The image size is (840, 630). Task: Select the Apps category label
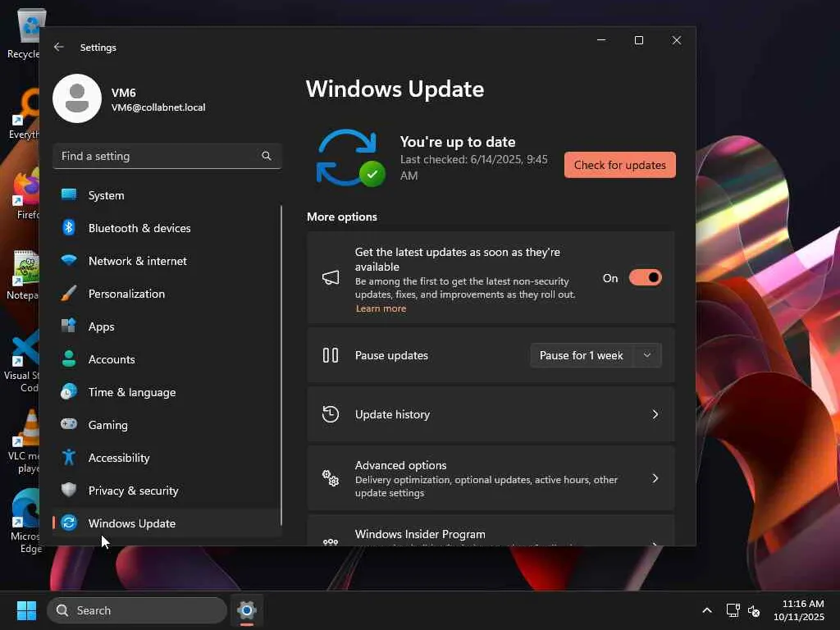(x=101, y=326)
